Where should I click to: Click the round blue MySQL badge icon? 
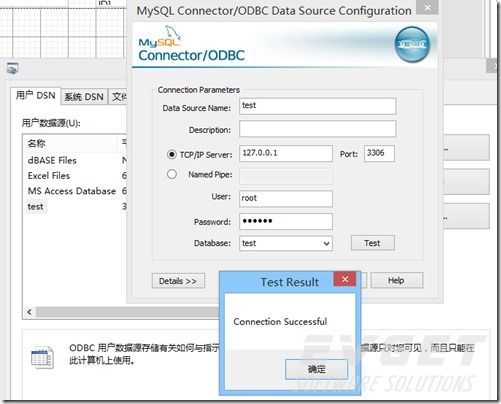pyautogui.click(x=412, y=45)
